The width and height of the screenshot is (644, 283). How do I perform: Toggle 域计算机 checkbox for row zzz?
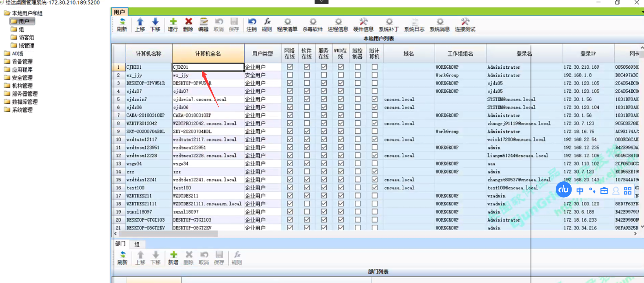[x=375, y=171]
